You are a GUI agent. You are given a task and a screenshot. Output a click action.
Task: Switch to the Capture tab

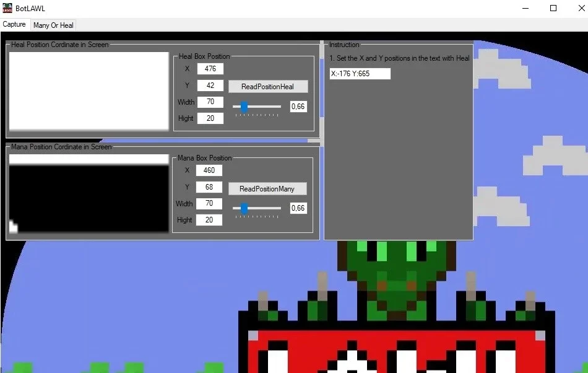(x=14, y=24)
